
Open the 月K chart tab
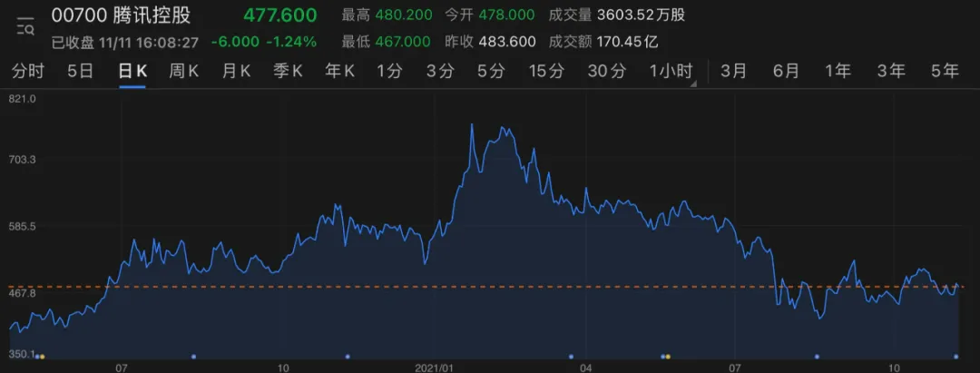click(x=236, y=71)
